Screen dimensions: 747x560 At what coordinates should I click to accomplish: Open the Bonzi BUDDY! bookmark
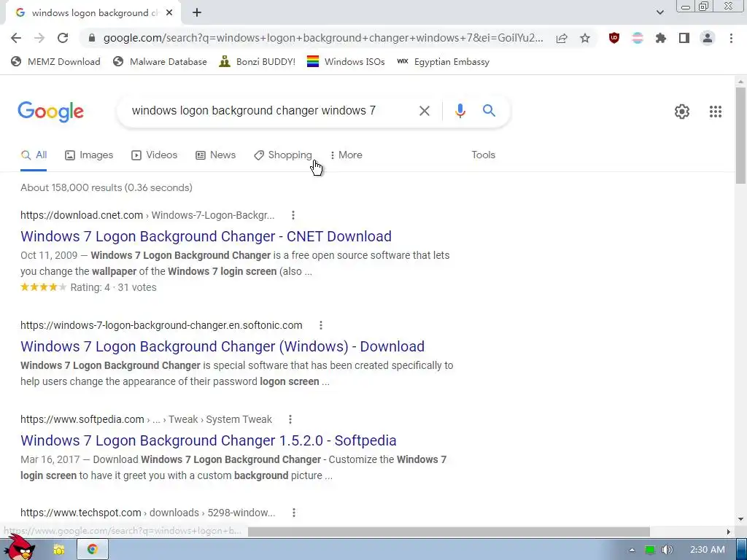(258, 61)
